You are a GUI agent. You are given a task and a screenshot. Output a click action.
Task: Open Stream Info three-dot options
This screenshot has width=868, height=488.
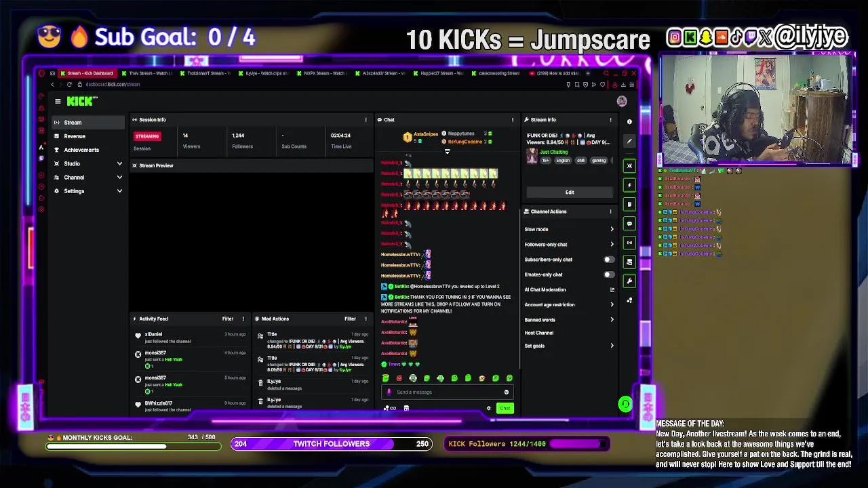(x=610, y=120)
